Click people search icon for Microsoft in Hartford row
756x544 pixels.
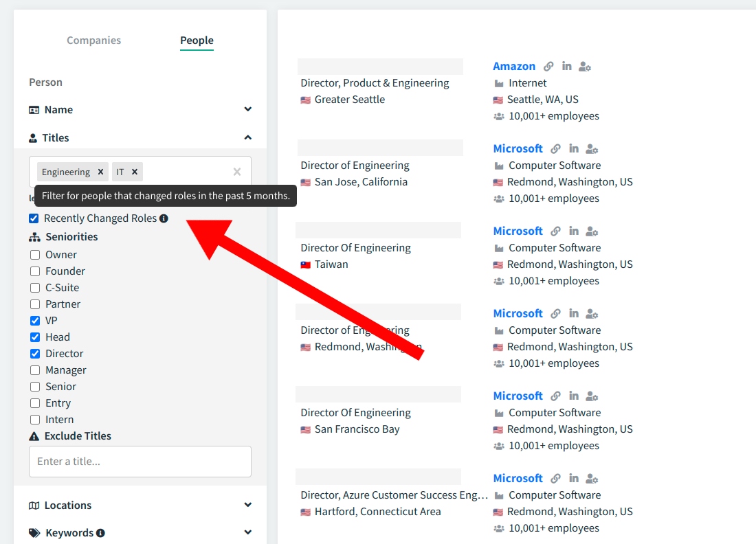point(592,479)
